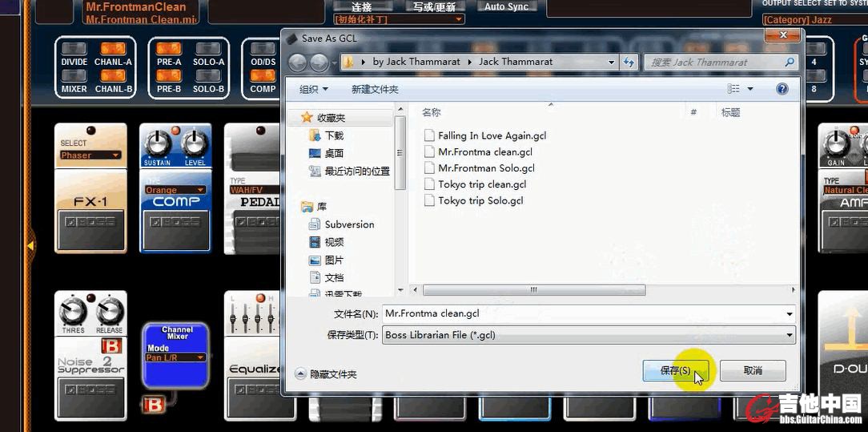Adjust the Noise Suppressor RELEASE knob
The image size is (868, 432).
coord(109,313)
